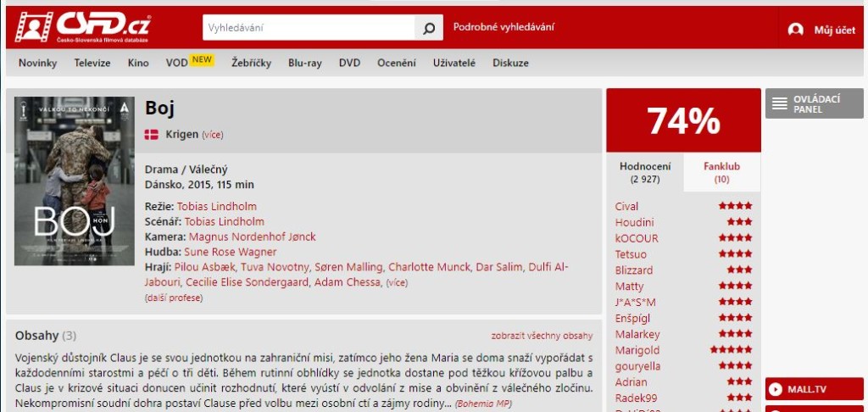Click the Danish flag icon
The image size is (868, 412).
(151, 135)
